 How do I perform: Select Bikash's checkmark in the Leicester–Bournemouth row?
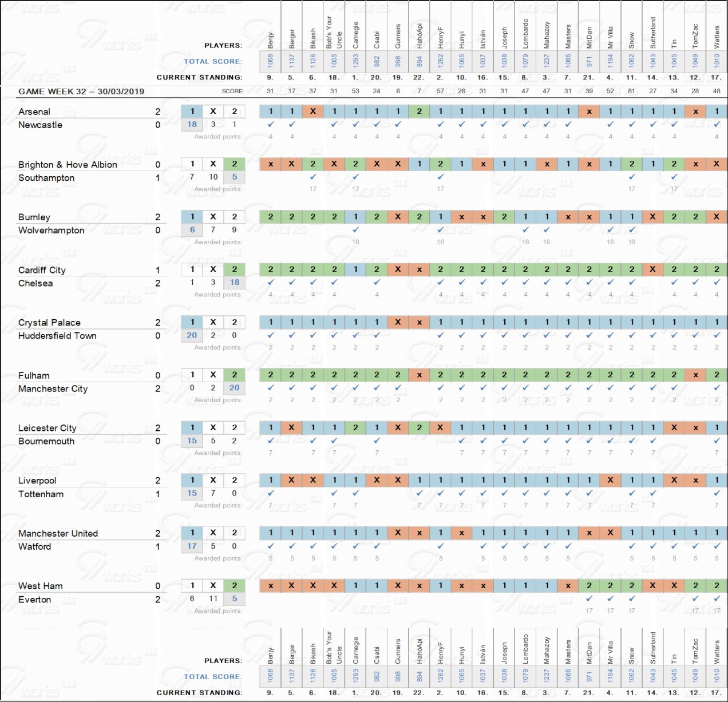tap(313, 441)
